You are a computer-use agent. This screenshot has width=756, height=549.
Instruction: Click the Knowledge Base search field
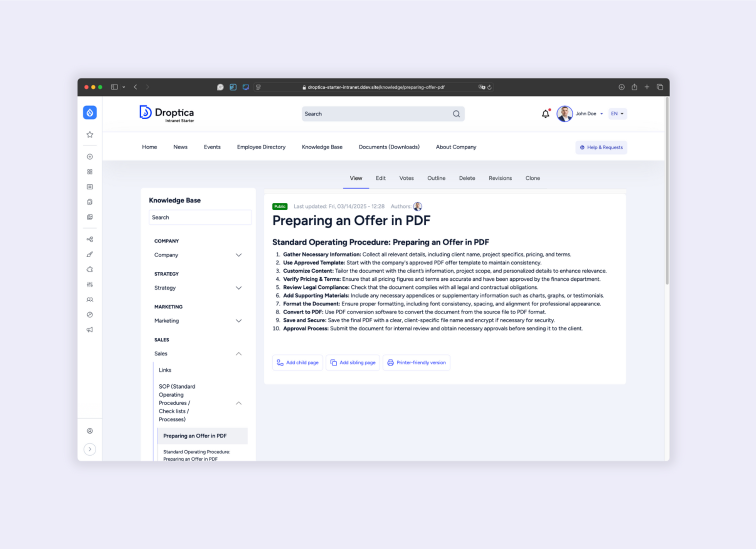point(200,217)
